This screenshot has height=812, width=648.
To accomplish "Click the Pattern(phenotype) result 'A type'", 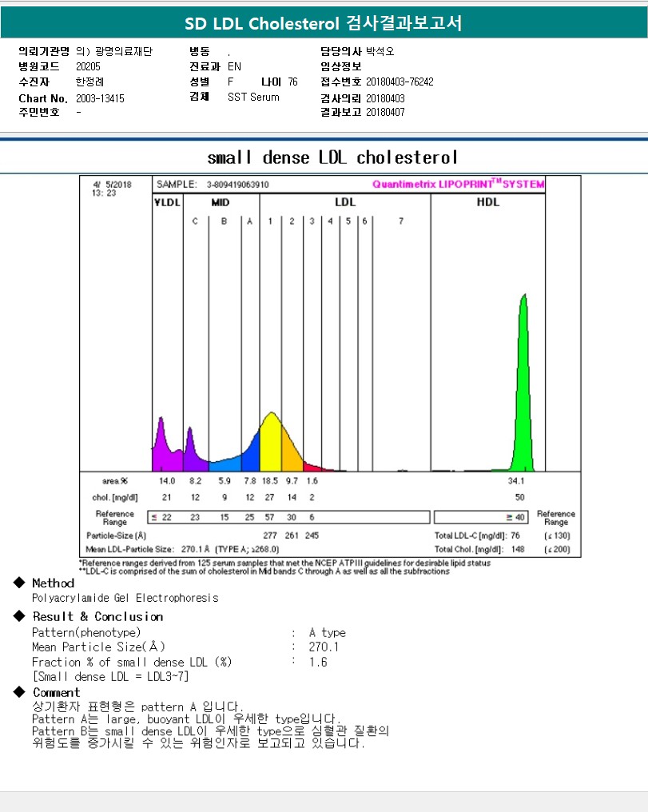I will 328,632.
